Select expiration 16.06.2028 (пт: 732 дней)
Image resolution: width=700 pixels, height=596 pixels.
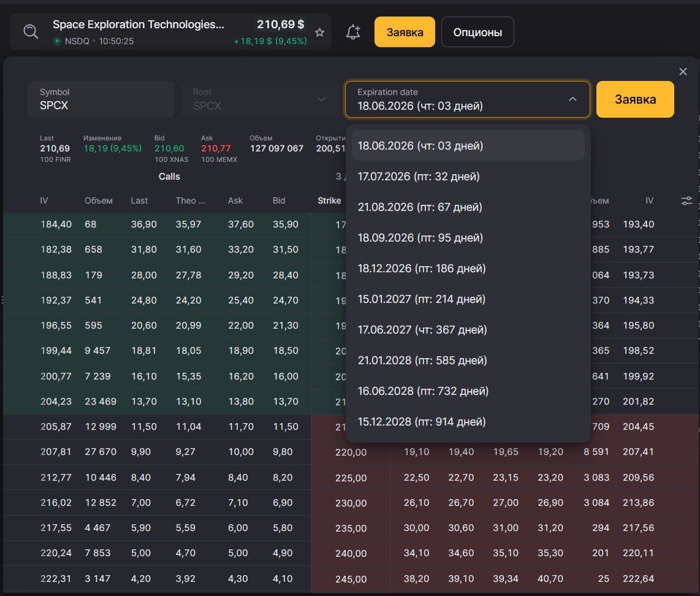click(x=468, y=391)
